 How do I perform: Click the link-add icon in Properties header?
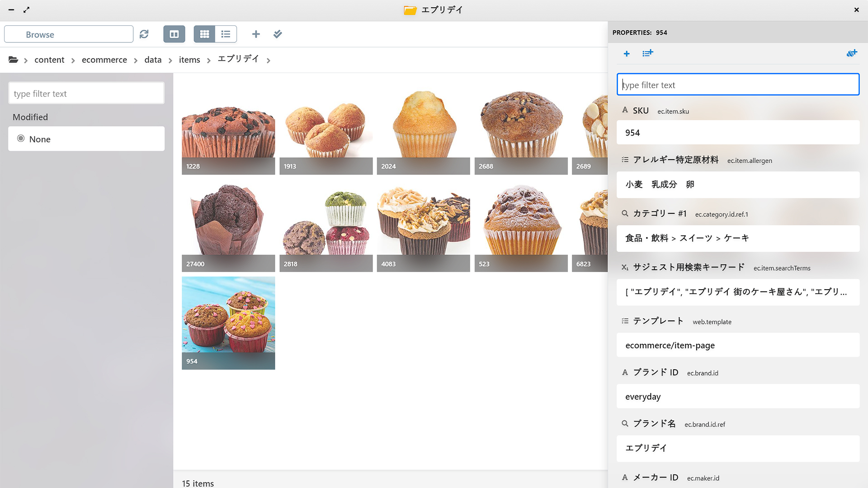coord(852,53)
